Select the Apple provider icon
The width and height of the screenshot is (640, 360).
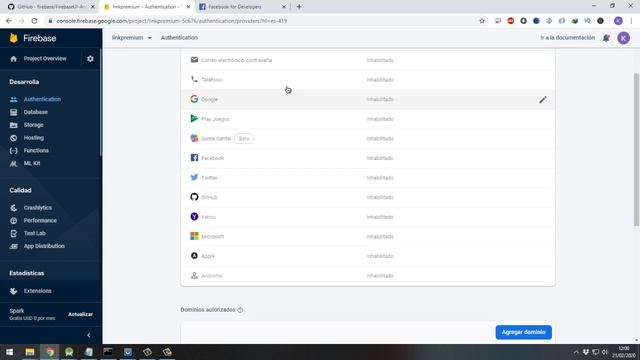click(x=194, y=256)
